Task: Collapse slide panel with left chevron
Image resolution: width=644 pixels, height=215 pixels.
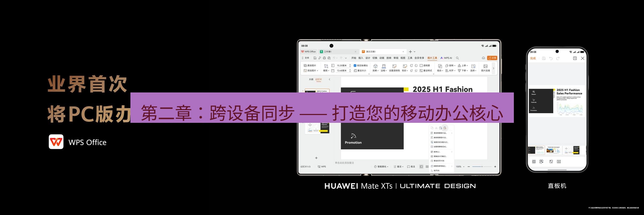Action: [330, 80]
